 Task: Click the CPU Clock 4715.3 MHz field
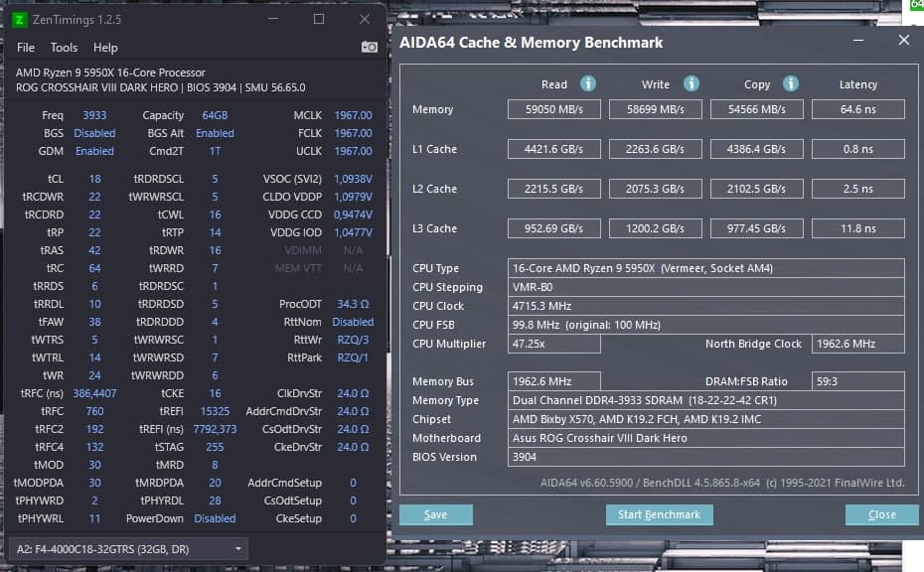tap(706, 306)
